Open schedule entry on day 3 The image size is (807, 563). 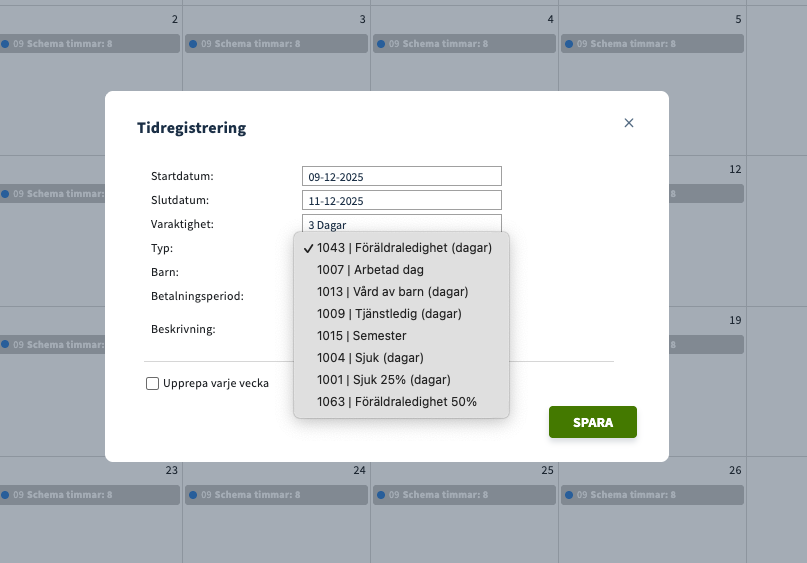[276, 44]
